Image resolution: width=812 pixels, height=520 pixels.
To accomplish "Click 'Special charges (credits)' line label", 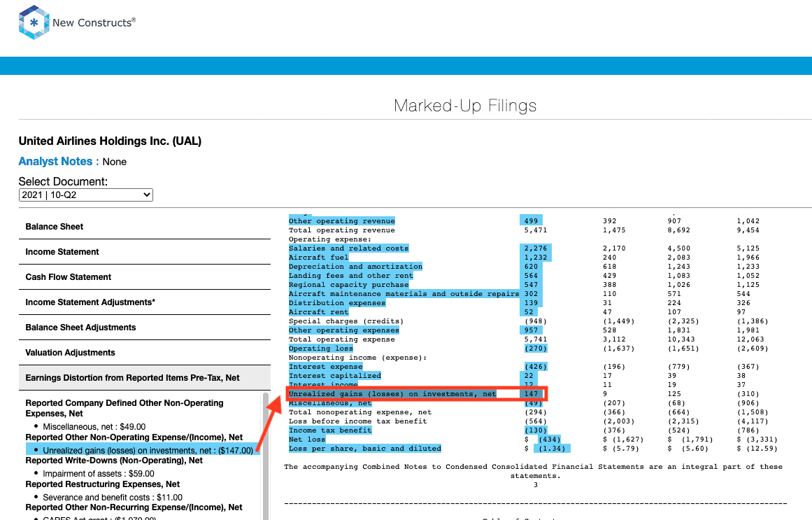I will click(x=346, y=321).
